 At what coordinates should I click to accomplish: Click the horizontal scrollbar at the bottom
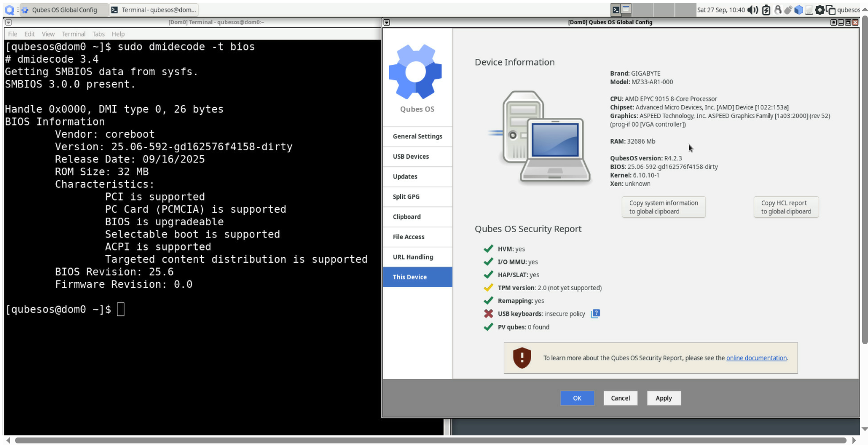[x=429, y=440]
